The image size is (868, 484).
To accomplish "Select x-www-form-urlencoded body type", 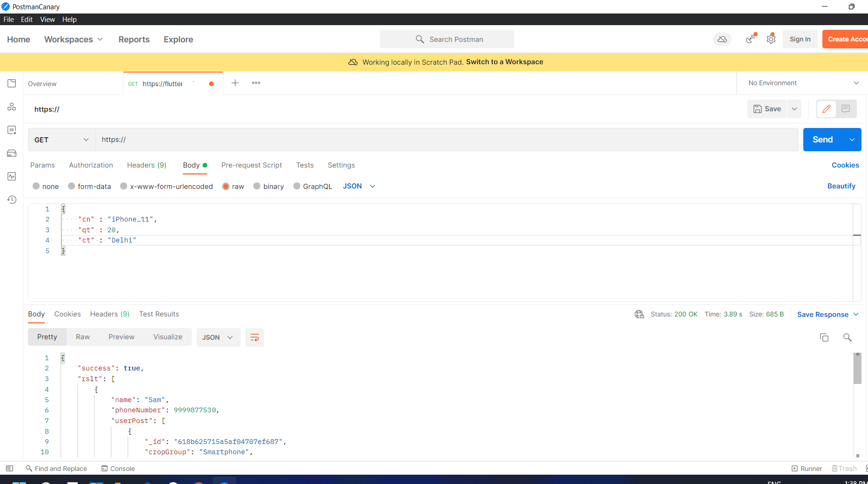I will [166, 186].
